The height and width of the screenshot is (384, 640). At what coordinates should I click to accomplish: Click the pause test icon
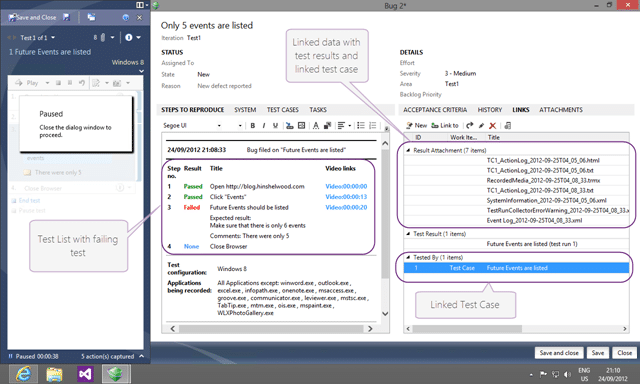pos(70,83)
